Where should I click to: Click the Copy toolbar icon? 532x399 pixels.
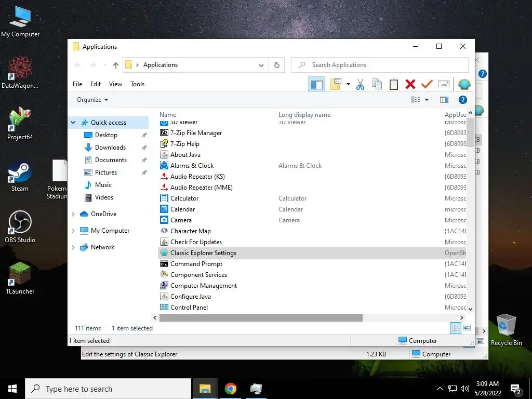point(377,84)
